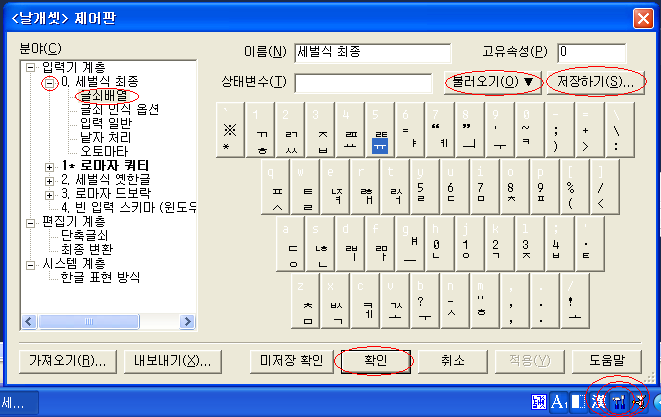Select the b key on keyboard layout
The height and width of the screenshot is (417, 661).
tap(425, 301)
